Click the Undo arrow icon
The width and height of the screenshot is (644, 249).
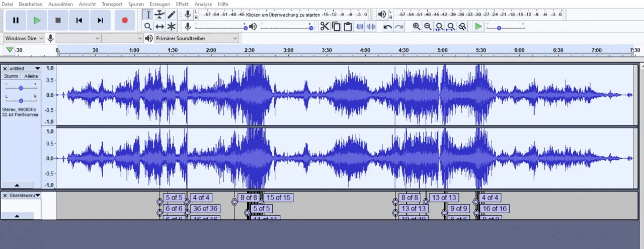tap(387, 26)
